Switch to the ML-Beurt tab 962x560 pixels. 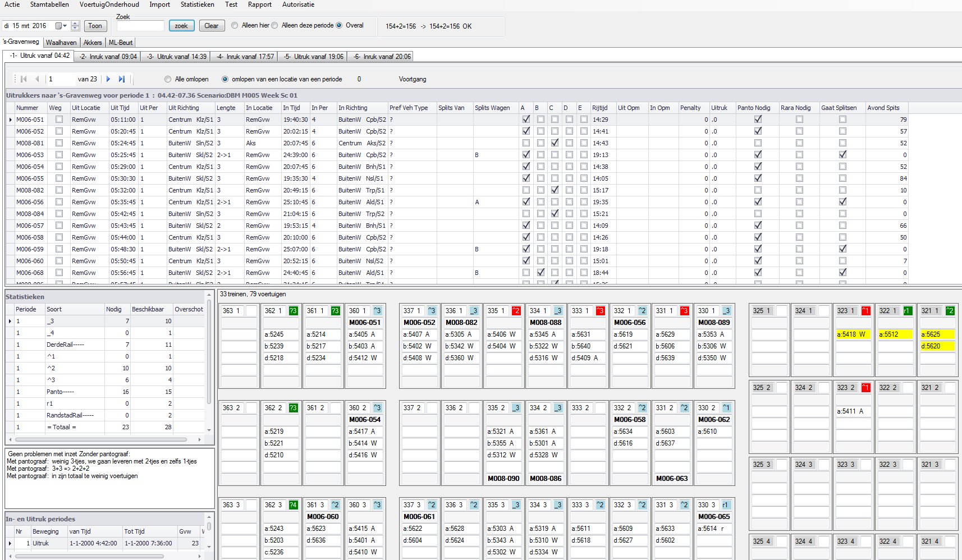(x=121, y=43)
